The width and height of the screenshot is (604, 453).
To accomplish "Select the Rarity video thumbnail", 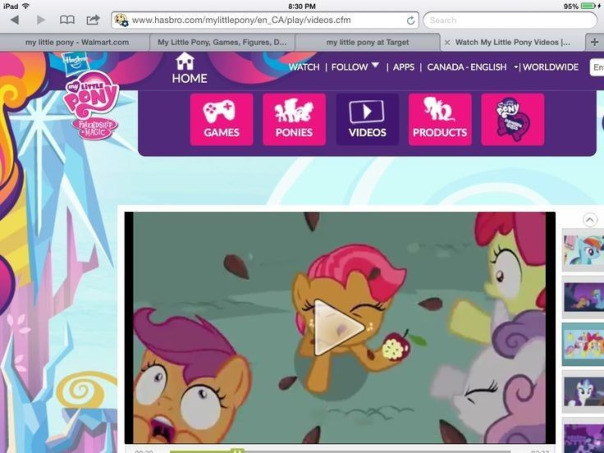I will pyautogui.click(x=583, y=391).
